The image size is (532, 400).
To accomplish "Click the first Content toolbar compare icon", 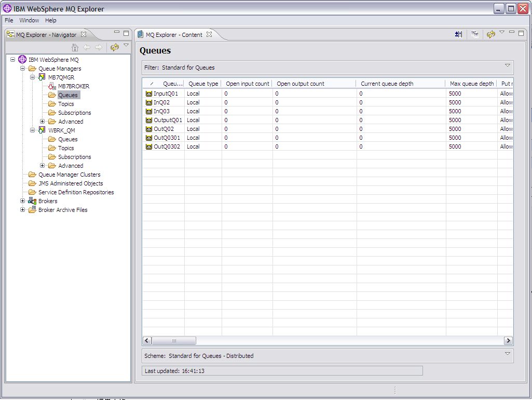I will point(459,34).
